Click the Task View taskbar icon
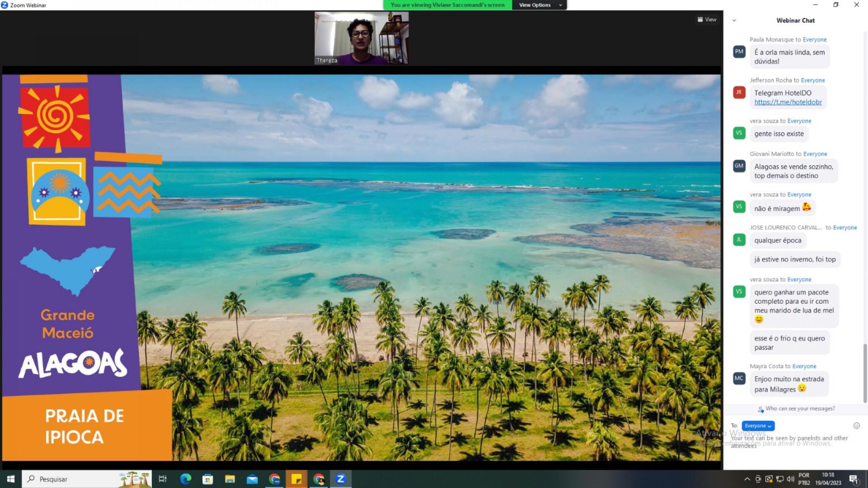The height and width of the screenshot is (488, 868). pyautogui.click(x=163, y=479)
